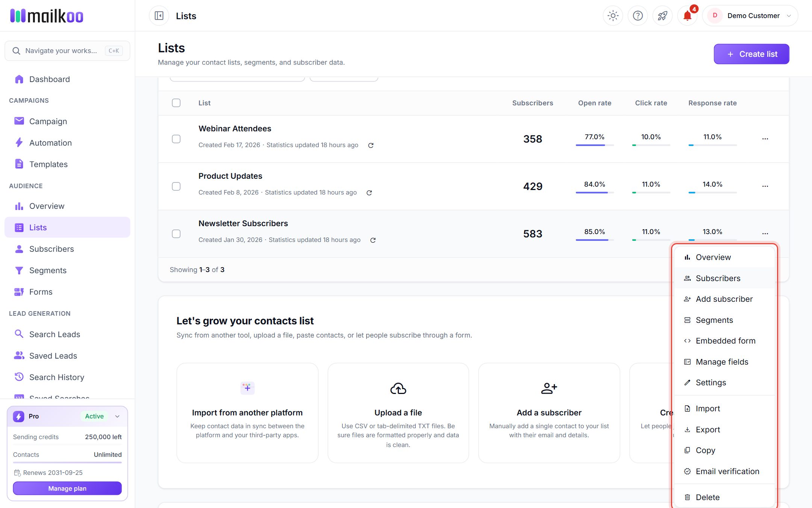The height and width of the screenshot is (508, 812).
Task: Collapse the Pro plan panel chevron
Action: click(117, 416)
